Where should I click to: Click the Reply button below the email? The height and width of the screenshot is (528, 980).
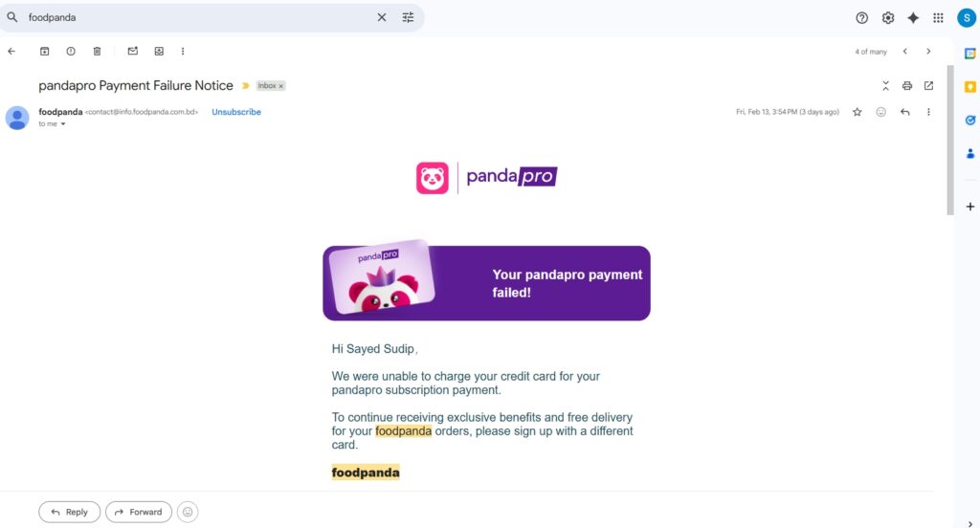[x=69, y=512]
